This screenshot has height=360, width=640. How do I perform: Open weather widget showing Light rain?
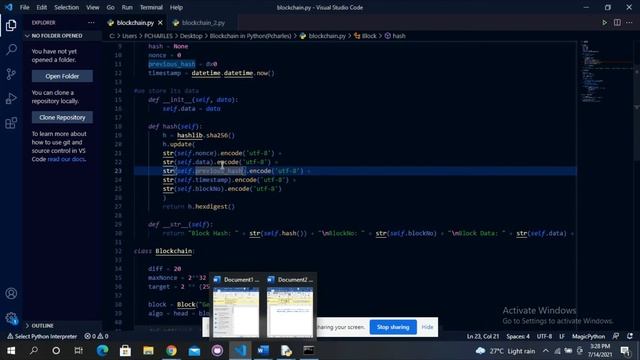tap(505, 351)
